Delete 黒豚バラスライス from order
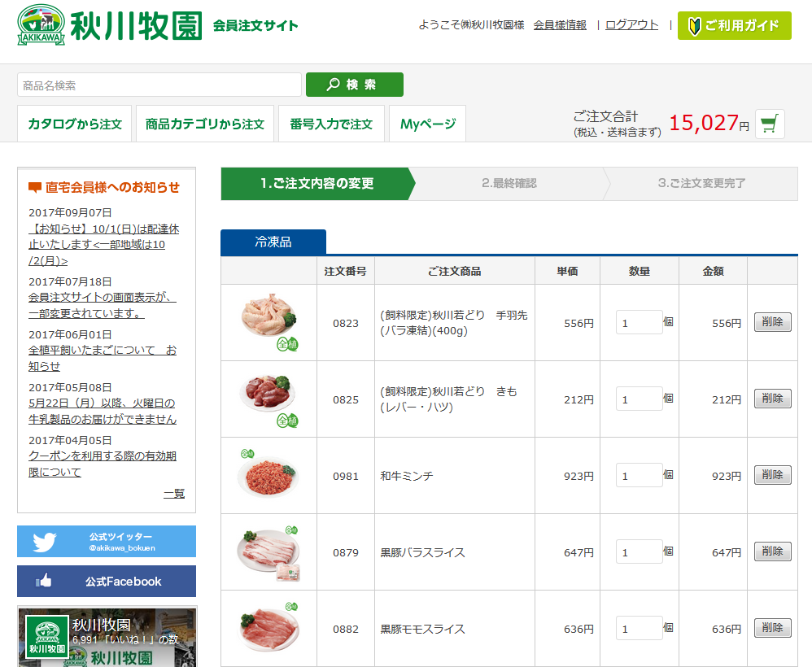The width and height of the screenshot is (812, 667). [773, 551]
